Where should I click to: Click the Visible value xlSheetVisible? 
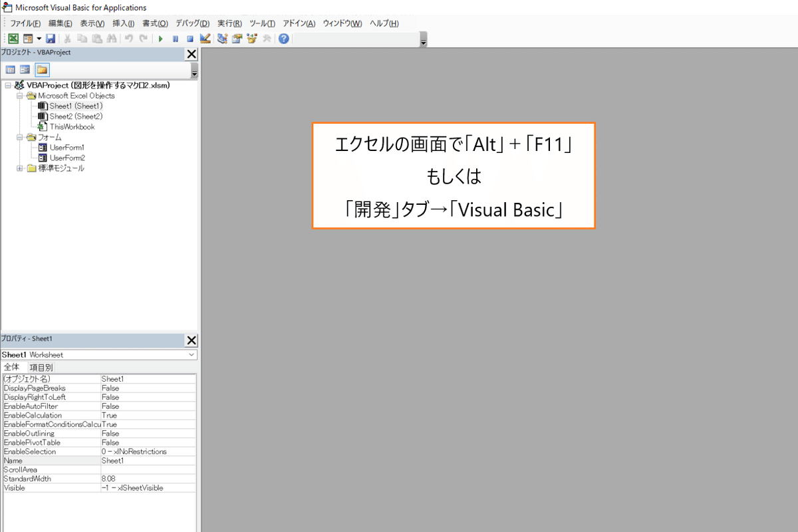(x=148, y=487)
